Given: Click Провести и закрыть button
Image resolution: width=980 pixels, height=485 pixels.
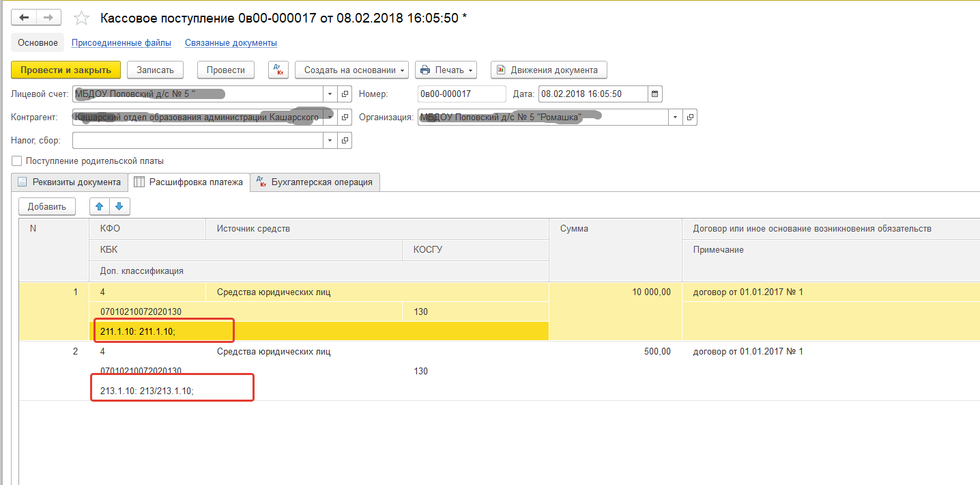Looking at the screenshot, I should (66, 70).
